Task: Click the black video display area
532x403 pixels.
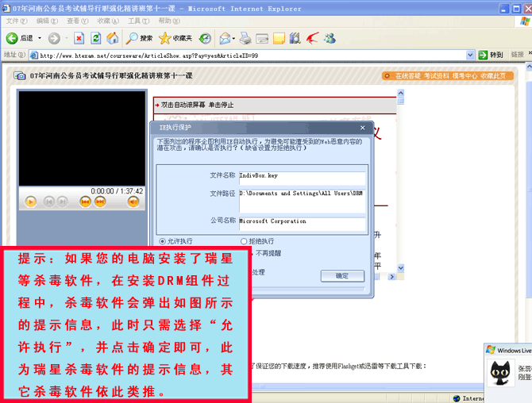Action: (x=82, y=138)
